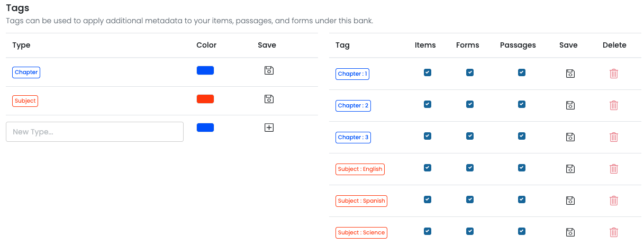This screenshot has width=644, height=245.
Task: Delete the Subject : English tag
Action: coord(614,169)
